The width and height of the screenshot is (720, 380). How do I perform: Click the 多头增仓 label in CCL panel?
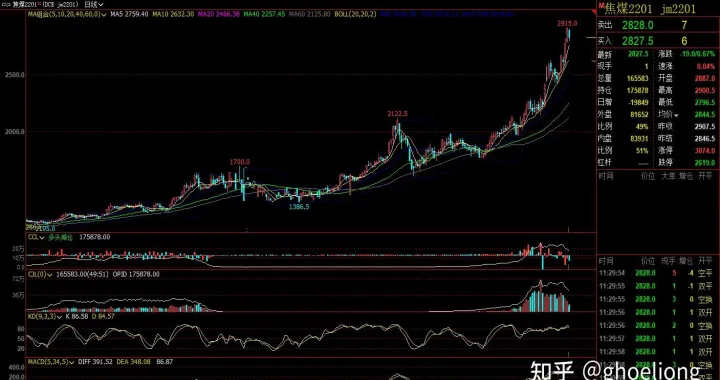click(x=61, y=237)
